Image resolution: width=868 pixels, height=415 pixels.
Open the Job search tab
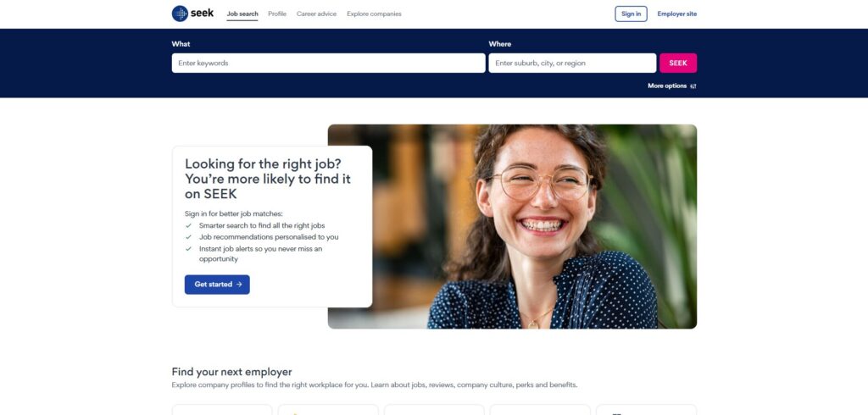[x=242, y=14]
